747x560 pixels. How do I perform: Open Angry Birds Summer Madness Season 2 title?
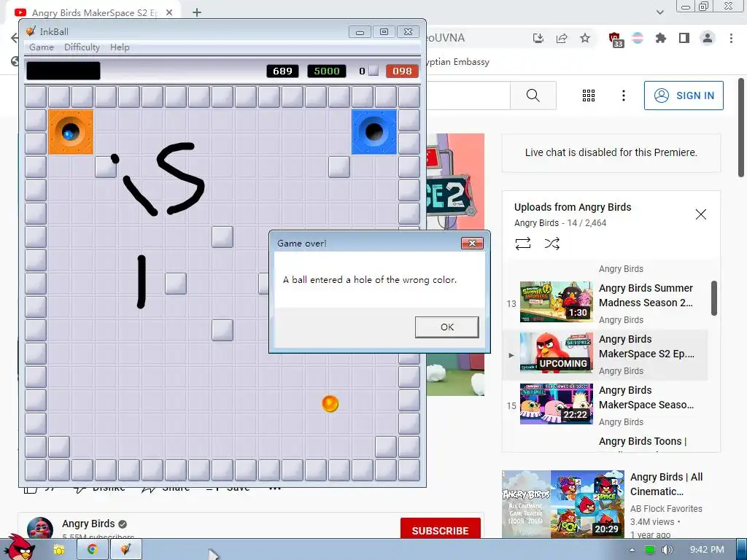click(x=646, y=295)
